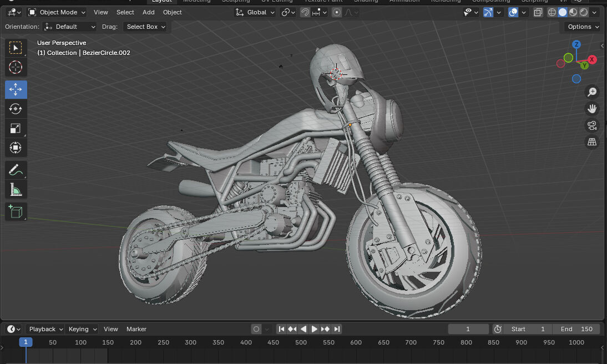This screenshot has width=607, height=364.
Task: Open the timeline Marker menu
Action: pyautogui.click(x=136, y=329)
